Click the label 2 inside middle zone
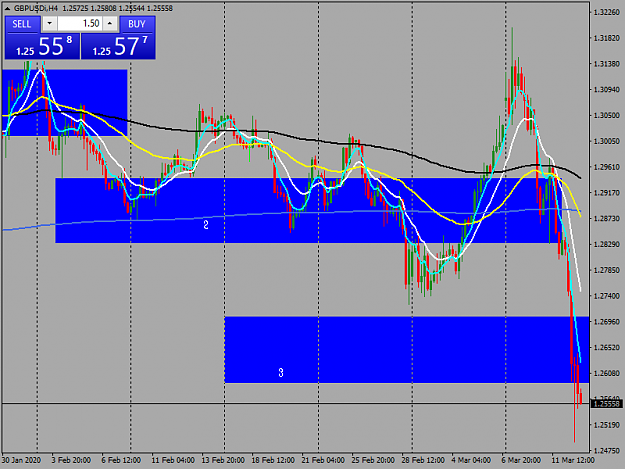 point(206,225)
